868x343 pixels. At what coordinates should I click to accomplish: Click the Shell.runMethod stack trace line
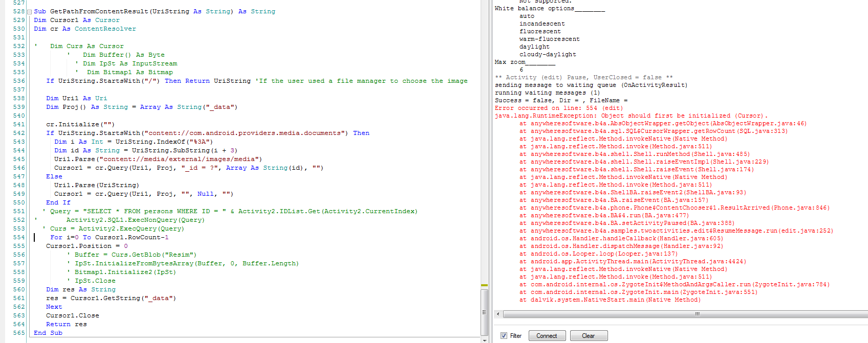click(x=635, y=154)
